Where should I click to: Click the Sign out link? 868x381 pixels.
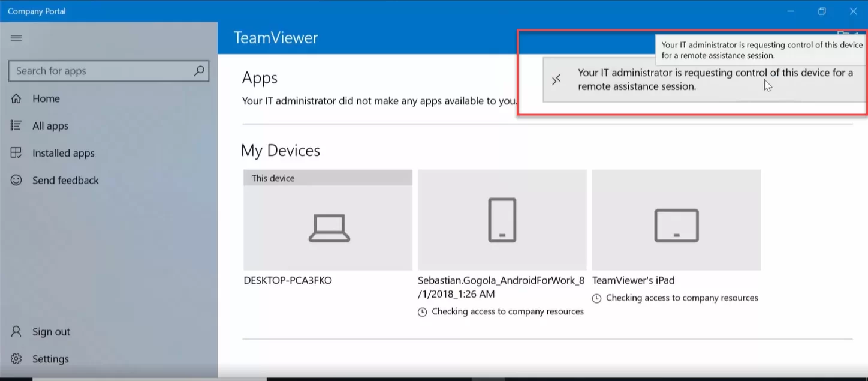(x=51, y=331)
